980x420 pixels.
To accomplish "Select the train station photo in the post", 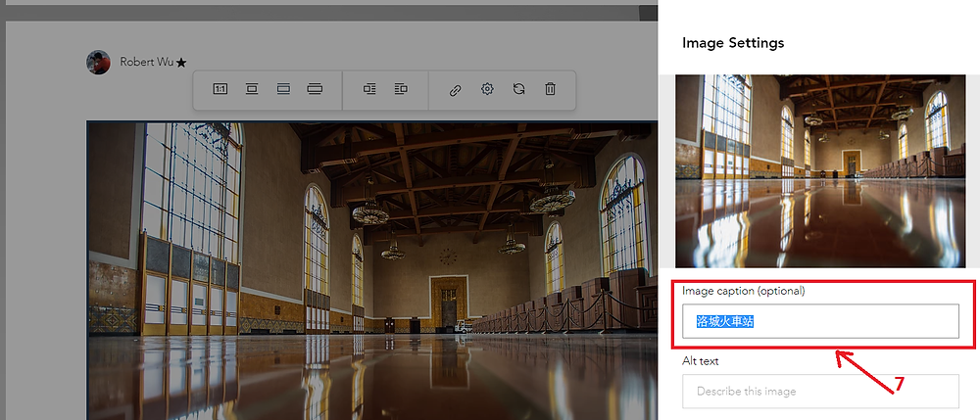I will click(x=371, y=270).
